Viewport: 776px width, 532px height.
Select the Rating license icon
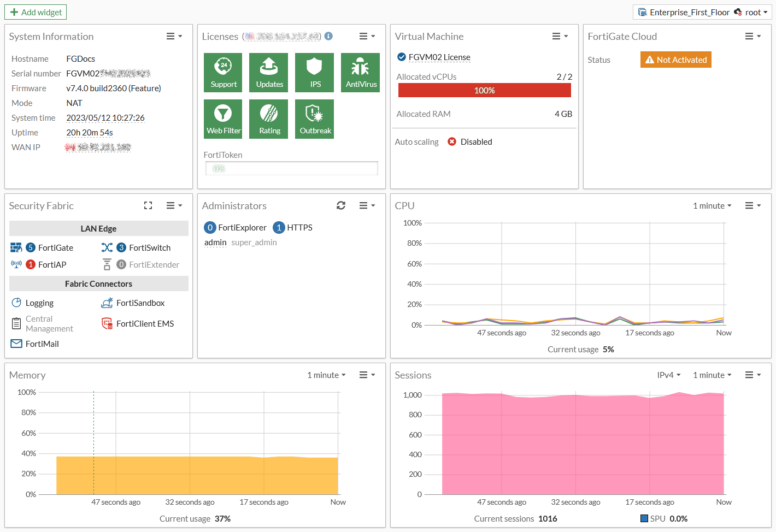click(268, 119)
